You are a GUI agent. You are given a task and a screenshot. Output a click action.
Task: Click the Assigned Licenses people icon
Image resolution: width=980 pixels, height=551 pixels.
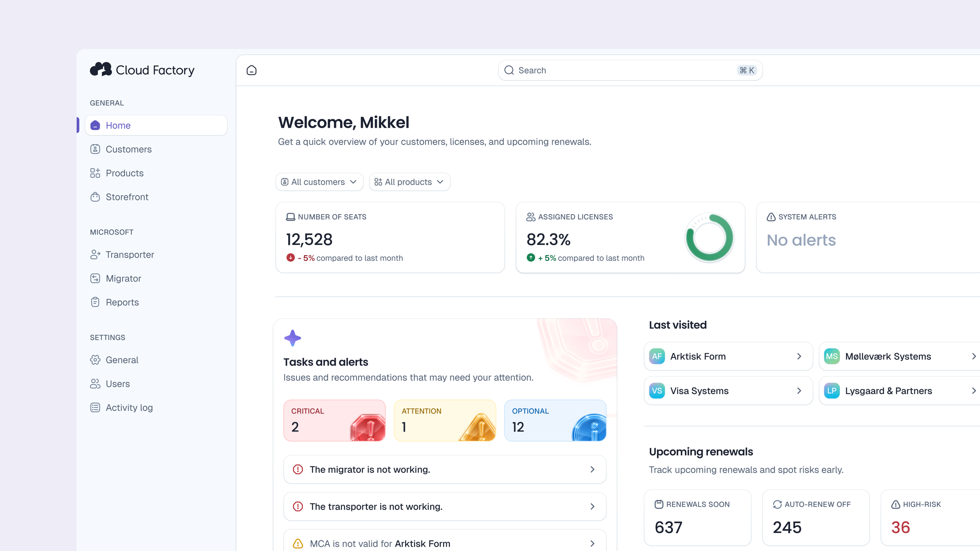(530, 217)
